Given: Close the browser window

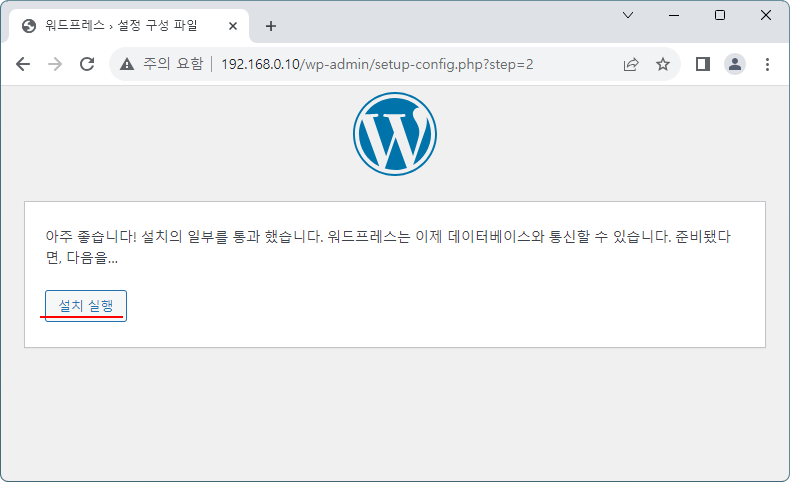Looking at the screenshot, I should [766, 15].
